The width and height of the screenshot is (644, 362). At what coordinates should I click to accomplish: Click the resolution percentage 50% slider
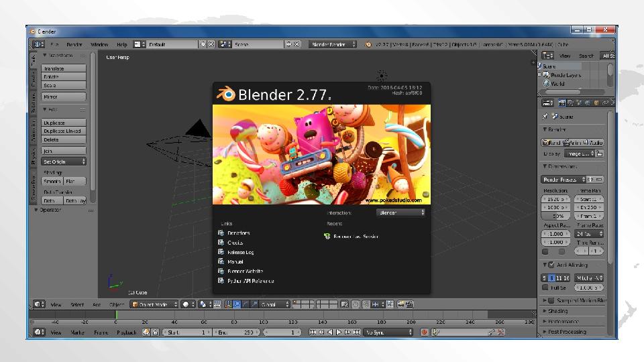click(x=555, y=216)
